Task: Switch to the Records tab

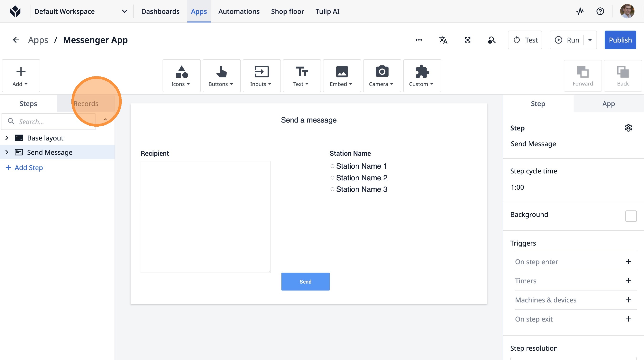Action: tap(86, 104)
